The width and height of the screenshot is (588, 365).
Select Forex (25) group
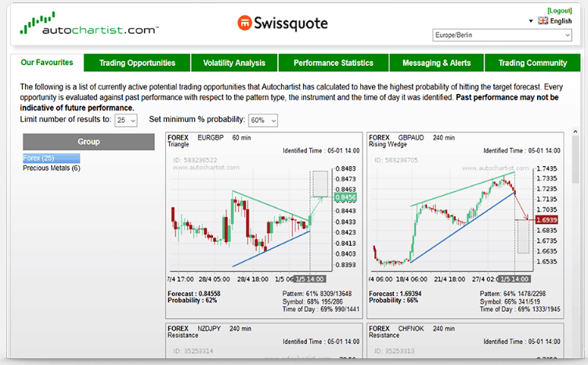point(51,158)
